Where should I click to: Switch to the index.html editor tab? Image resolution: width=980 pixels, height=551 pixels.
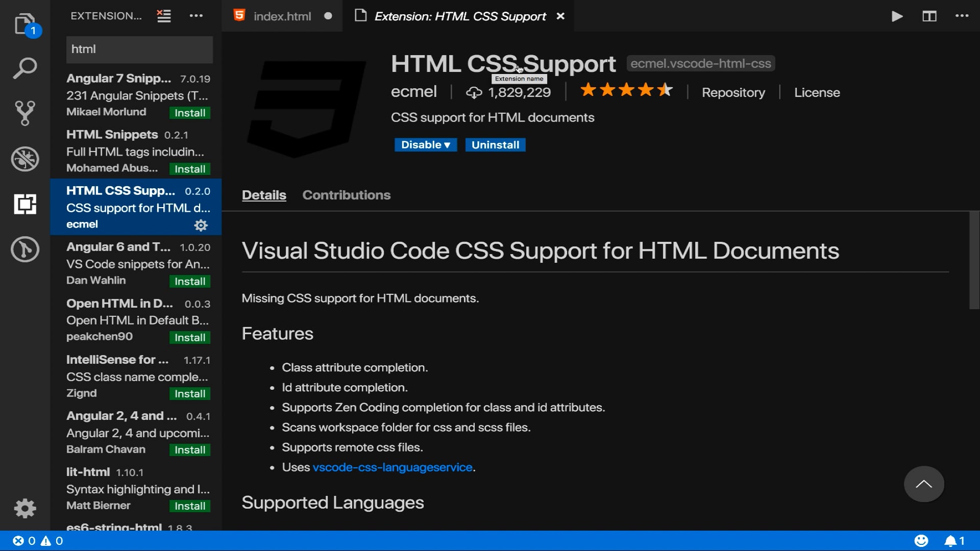[x=282, y=16]
